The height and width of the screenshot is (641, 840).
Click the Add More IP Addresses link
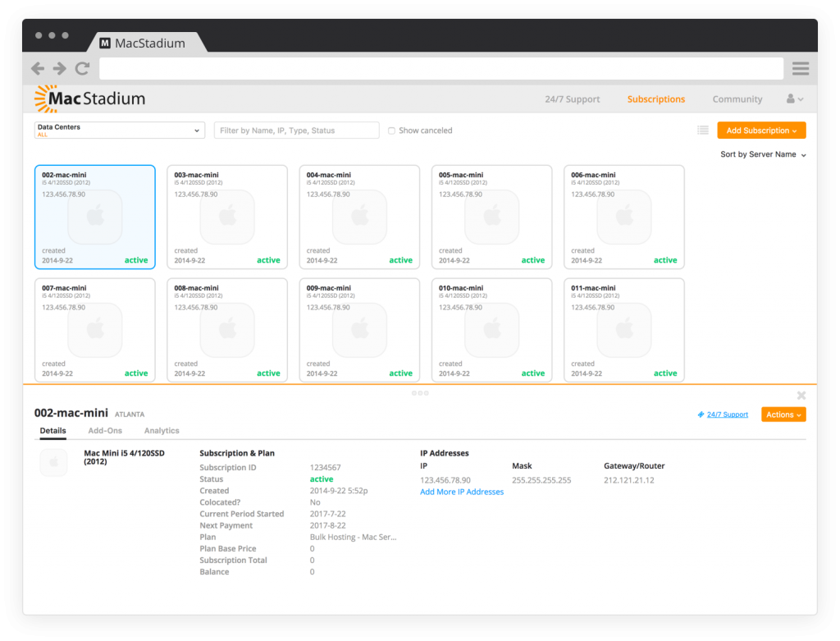click(x=462, y=492)
